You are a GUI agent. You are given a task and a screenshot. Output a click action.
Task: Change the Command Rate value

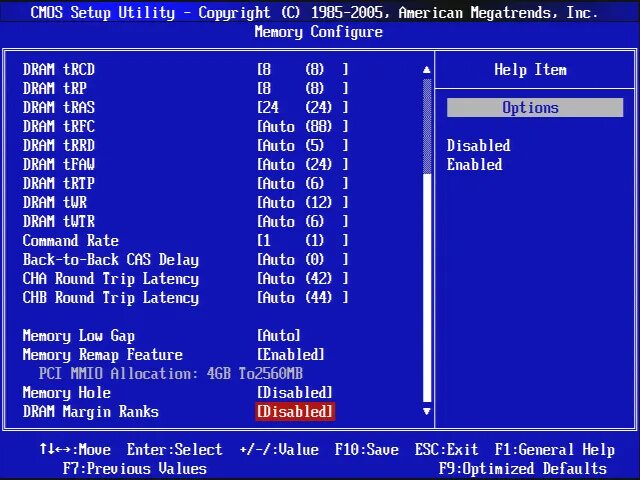(302, 240)
